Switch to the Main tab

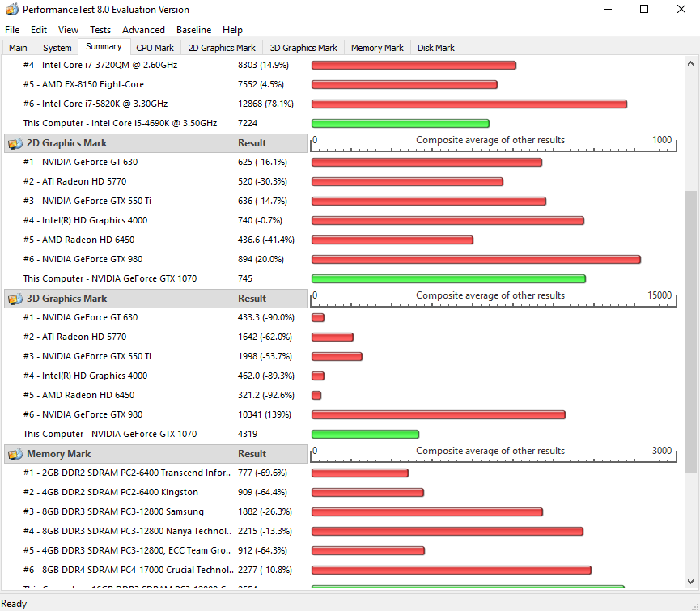click(18, 48)
